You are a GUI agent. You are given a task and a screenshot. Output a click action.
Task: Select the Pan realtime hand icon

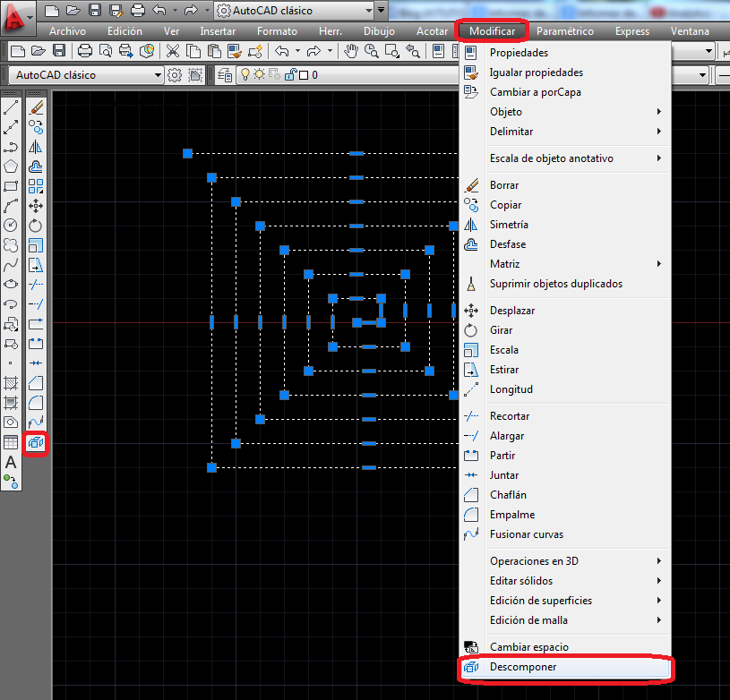tap(351, 51)
